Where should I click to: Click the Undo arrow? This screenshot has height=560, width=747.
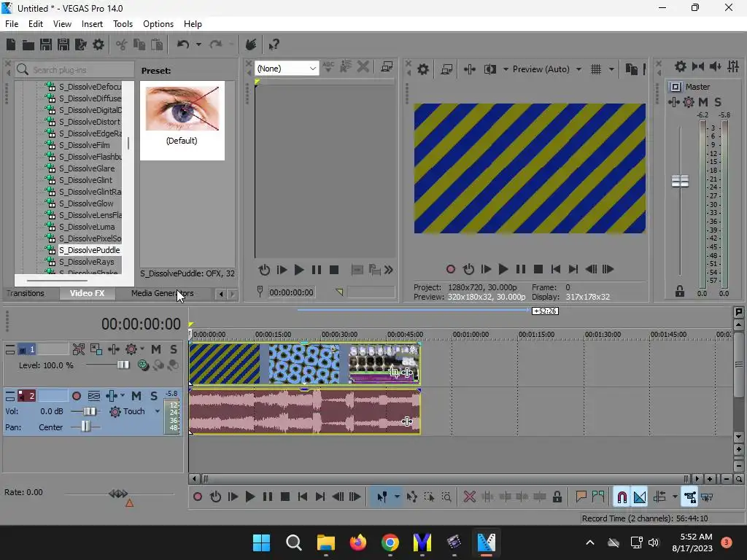tap(183, 44)
